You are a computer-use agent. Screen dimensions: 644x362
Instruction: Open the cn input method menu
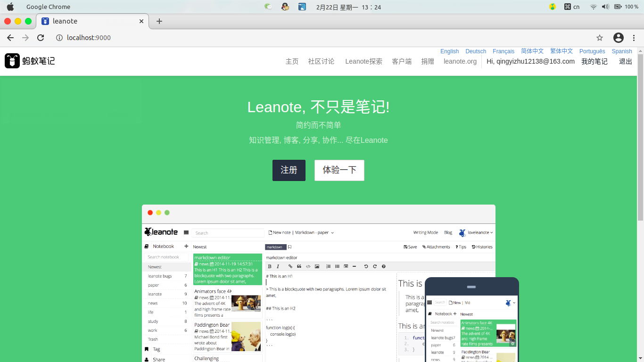point(572,7)
